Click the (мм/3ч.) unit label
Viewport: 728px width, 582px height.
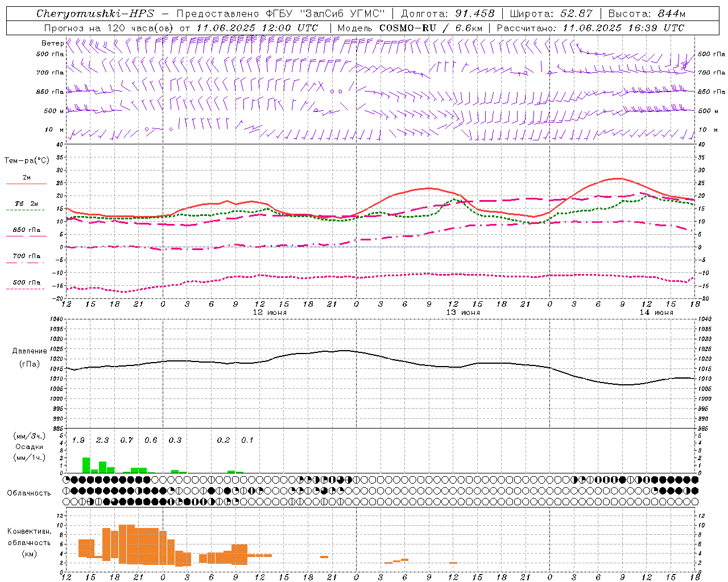click(x=29, y=436)
